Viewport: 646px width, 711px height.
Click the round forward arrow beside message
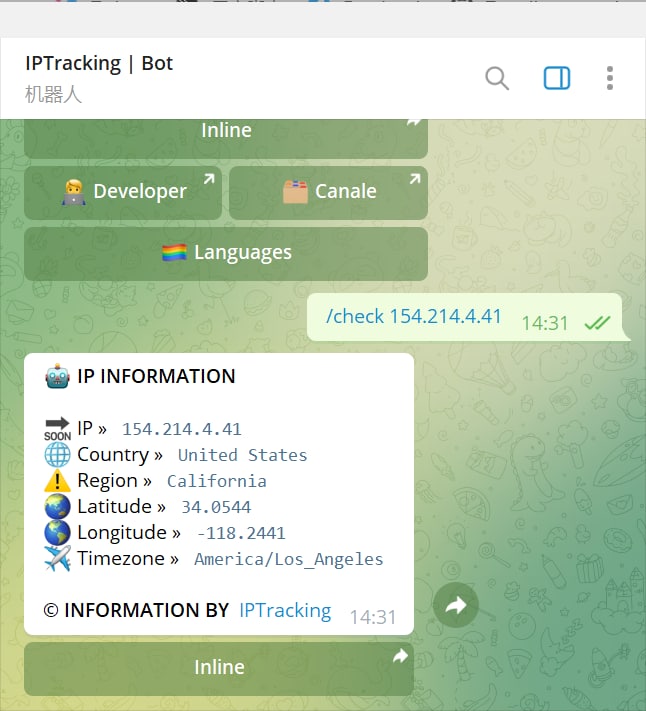[x=456, y=605]
